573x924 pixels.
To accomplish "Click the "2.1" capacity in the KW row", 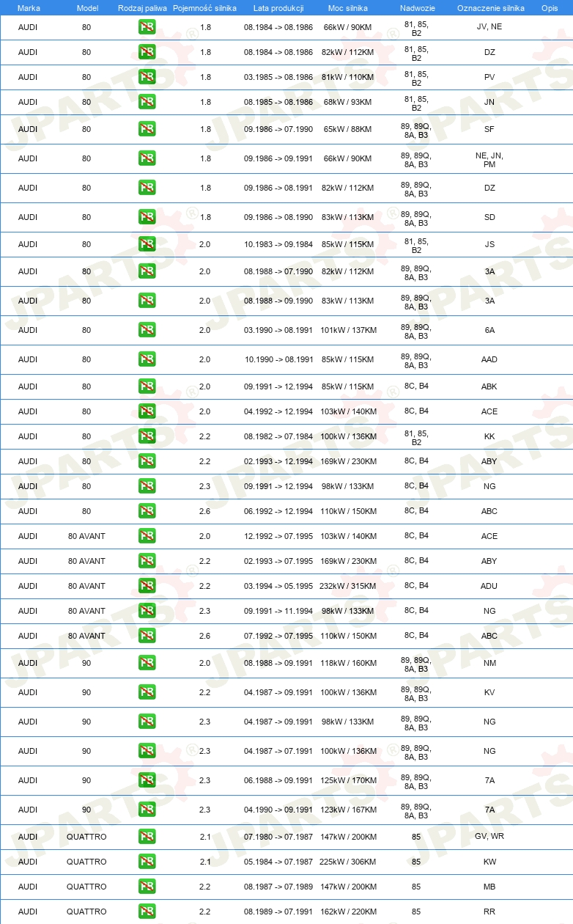I will click(205, 862).
